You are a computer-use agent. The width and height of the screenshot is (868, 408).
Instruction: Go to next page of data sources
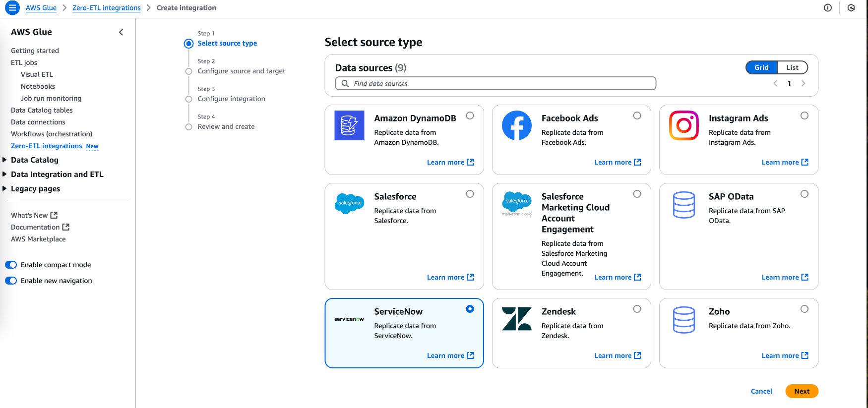[803, 83]
